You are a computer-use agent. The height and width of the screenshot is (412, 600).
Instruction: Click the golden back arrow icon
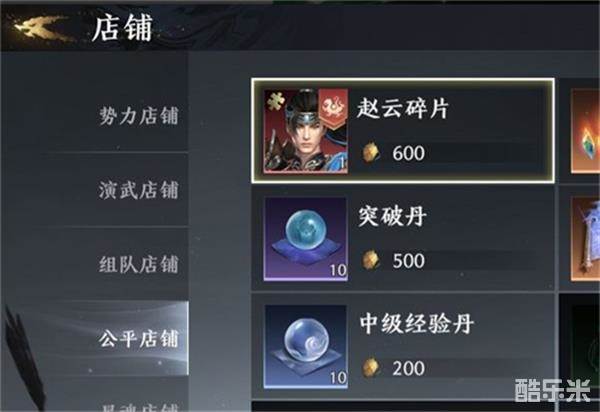(x=44, y=27)
